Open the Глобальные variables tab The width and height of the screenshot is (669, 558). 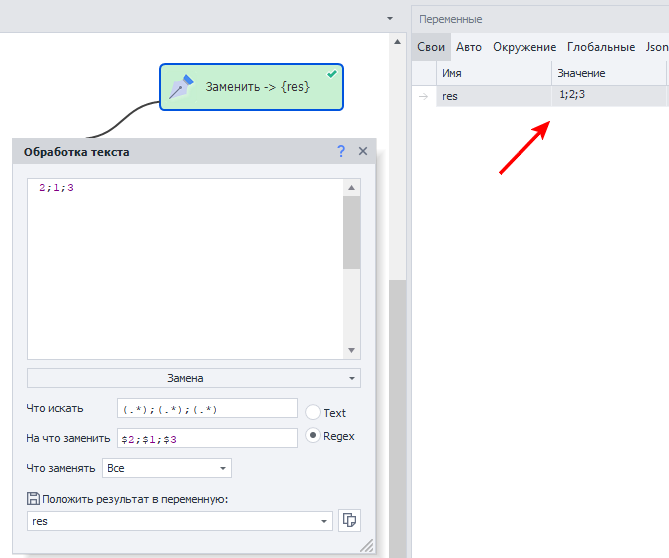[x=600, y=47]
